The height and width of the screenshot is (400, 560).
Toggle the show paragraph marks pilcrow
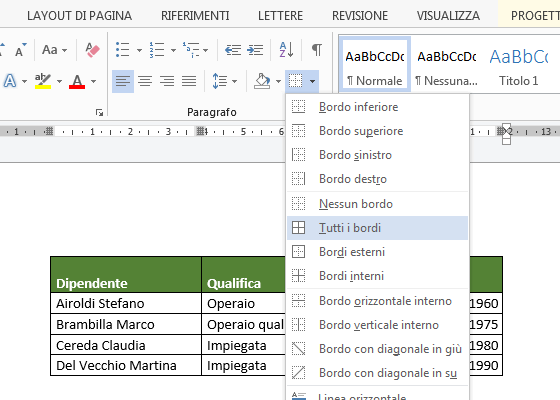click(x=317, y=49)
